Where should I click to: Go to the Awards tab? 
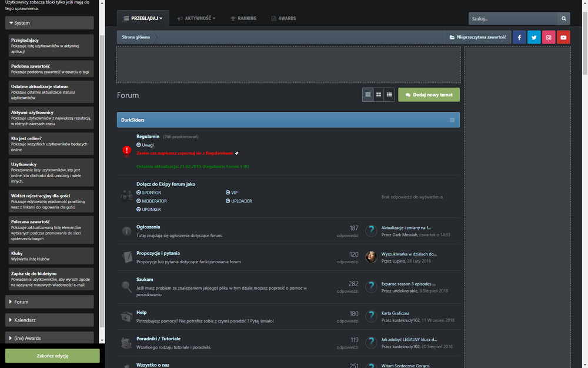coord(283,18)
